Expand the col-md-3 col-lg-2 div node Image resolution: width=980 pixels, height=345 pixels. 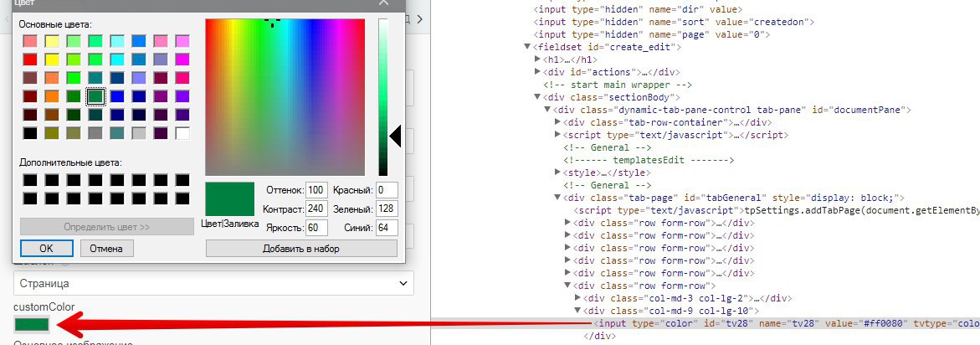pos(577,298)
